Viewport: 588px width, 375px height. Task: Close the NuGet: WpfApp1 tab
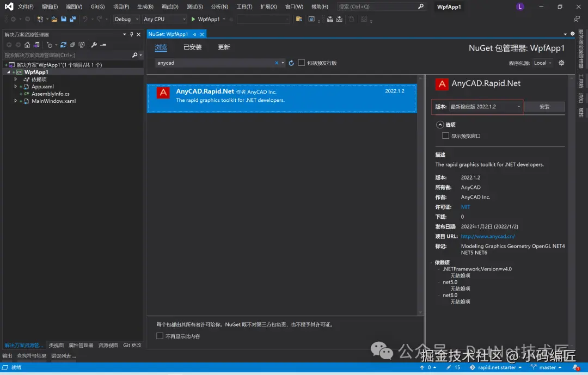point(202,34)
